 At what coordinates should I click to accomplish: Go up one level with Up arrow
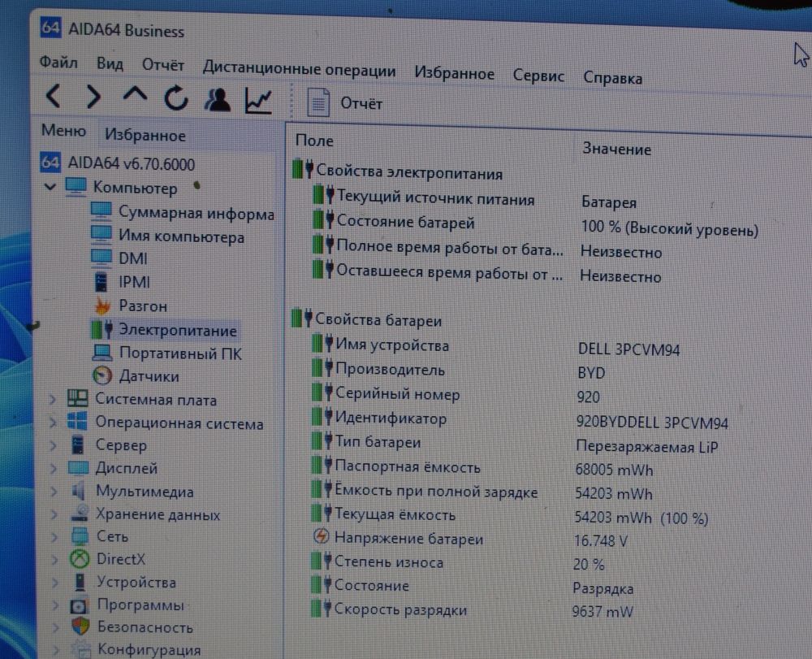[135, 95]
